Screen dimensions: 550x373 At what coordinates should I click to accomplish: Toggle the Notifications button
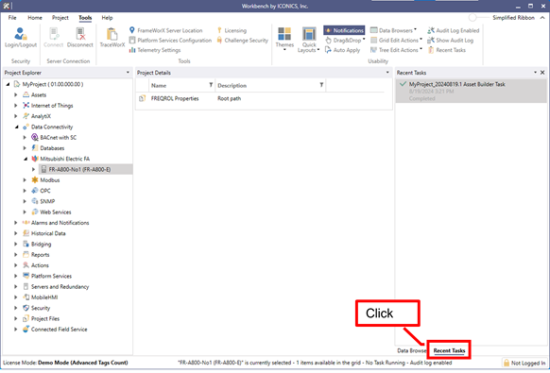344,31
